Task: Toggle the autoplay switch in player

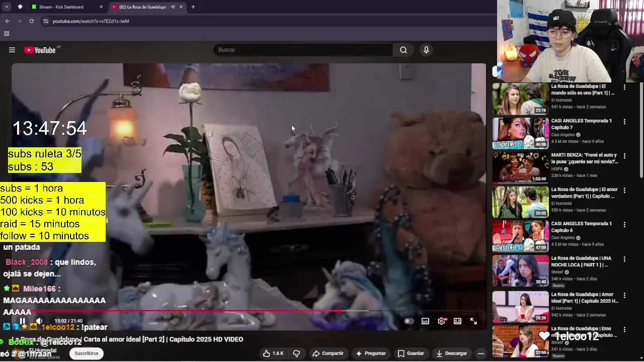Action: tap(409, 321)
